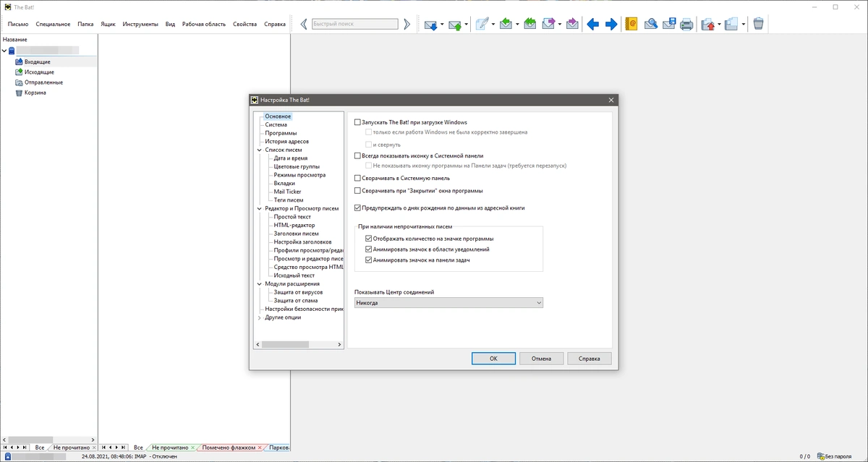Select HTML-редактор in settings tree
The width and height of the screenshot is (868, 462).
pos(294,226)
